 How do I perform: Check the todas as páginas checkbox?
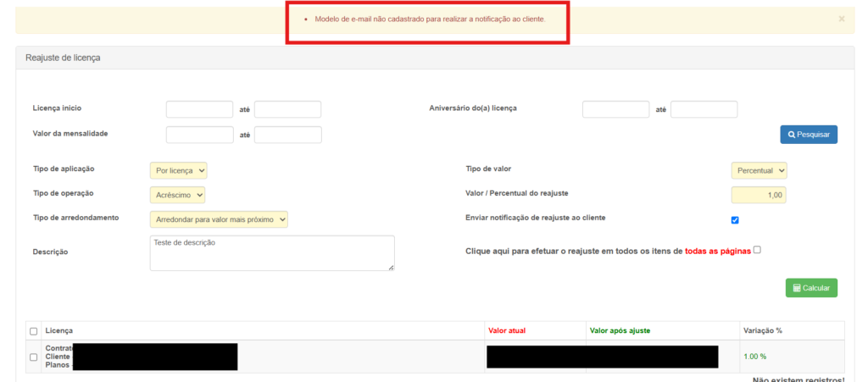pos(757,250)
